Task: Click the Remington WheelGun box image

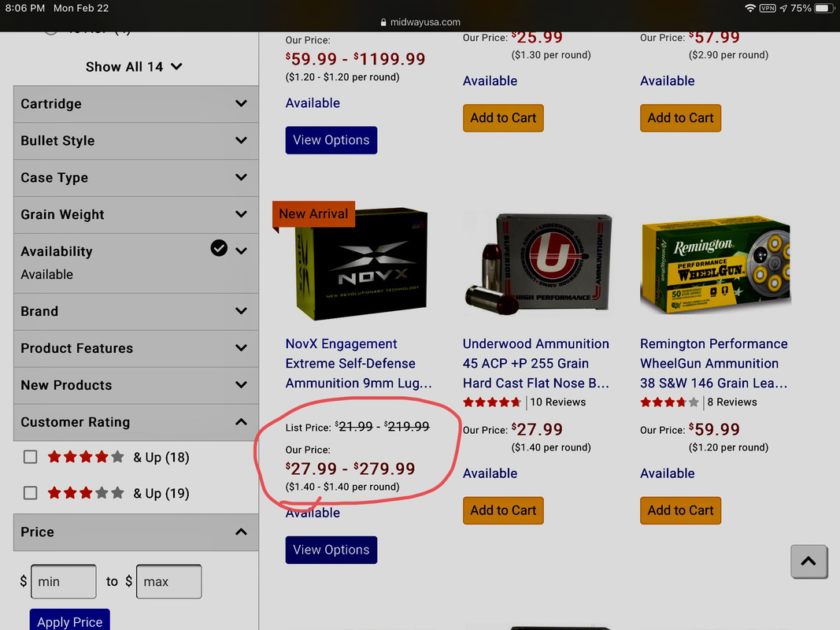Action: [716, 264]
